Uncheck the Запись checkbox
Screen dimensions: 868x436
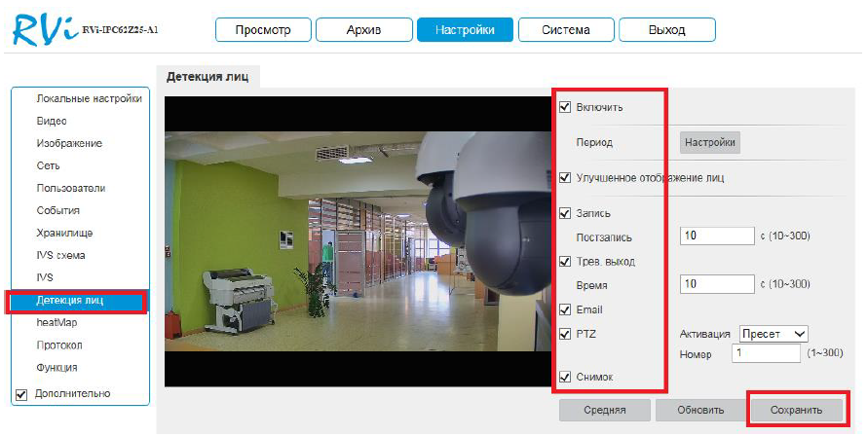point(565,213)
